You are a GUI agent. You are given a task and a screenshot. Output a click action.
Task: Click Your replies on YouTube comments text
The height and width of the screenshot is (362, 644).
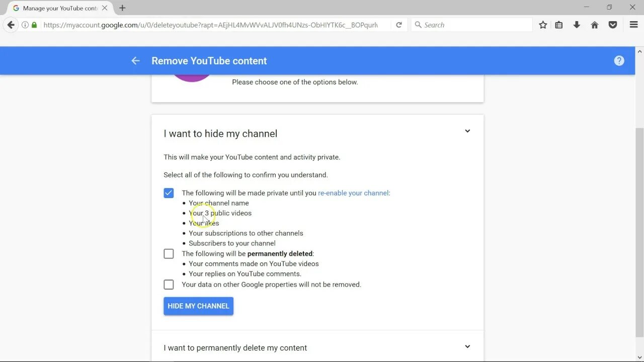245,274
